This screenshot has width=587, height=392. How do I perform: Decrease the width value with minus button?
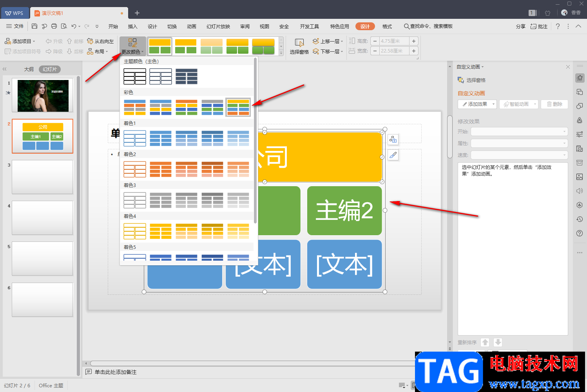pos(375,51)
